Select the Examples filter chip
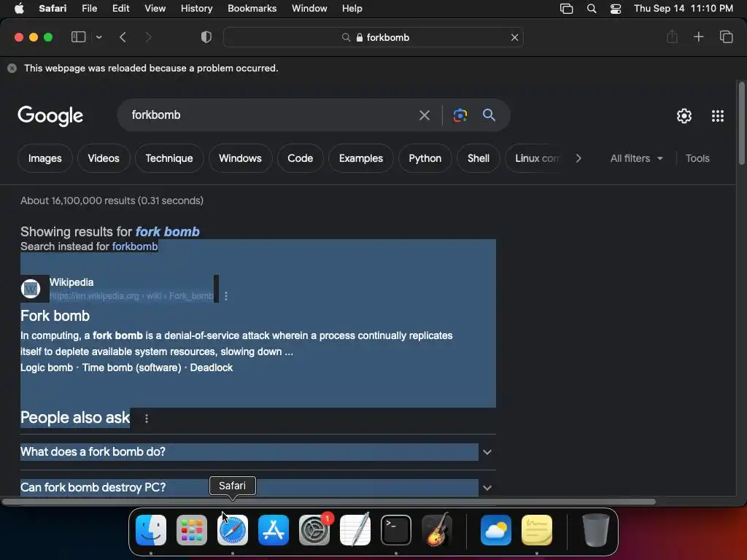 pyautogui.click(x=360, y=158)
